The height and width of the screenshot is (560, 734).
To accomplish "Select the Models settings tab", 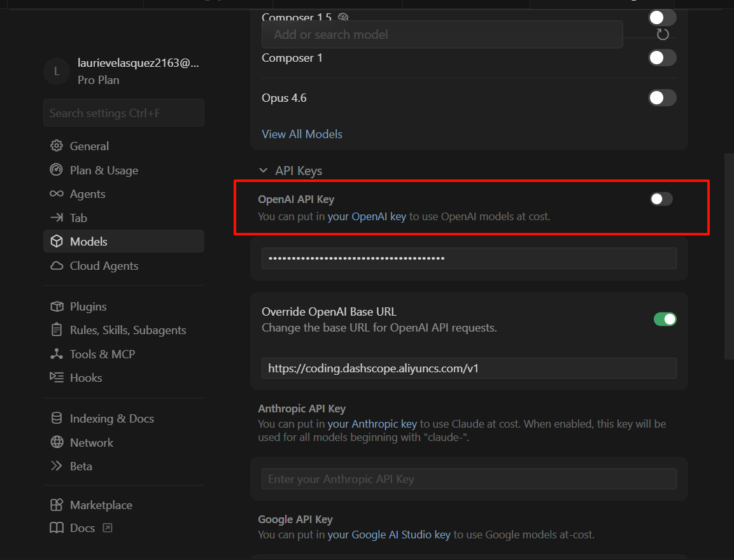I will pos(124,241).
